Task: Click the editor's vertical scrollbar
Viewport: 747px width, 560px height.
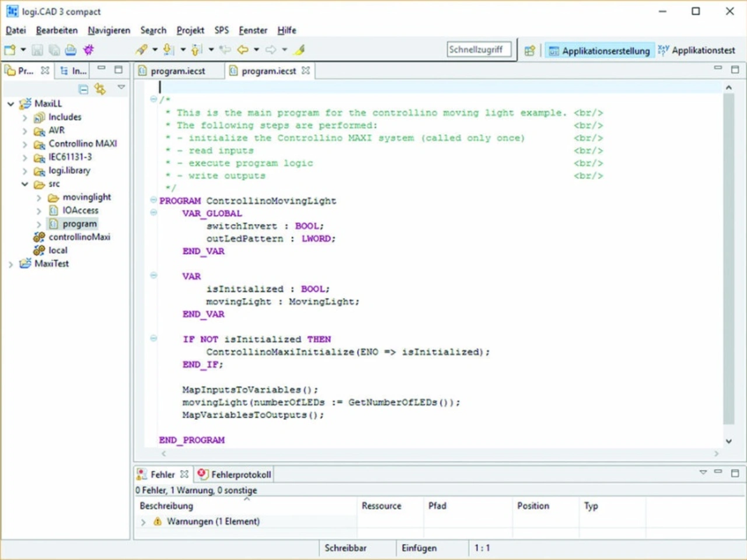Action: (x=728, y=257)
